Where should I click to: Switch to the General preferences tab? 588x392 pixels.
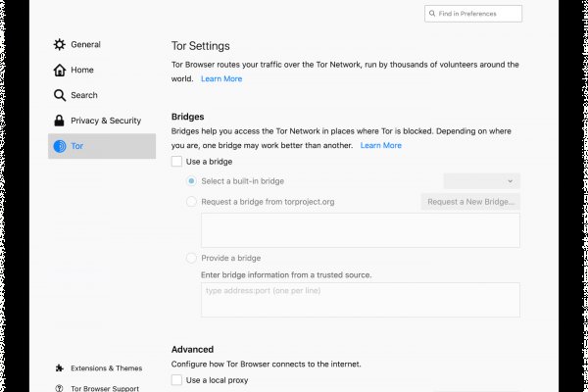(85, 44)
